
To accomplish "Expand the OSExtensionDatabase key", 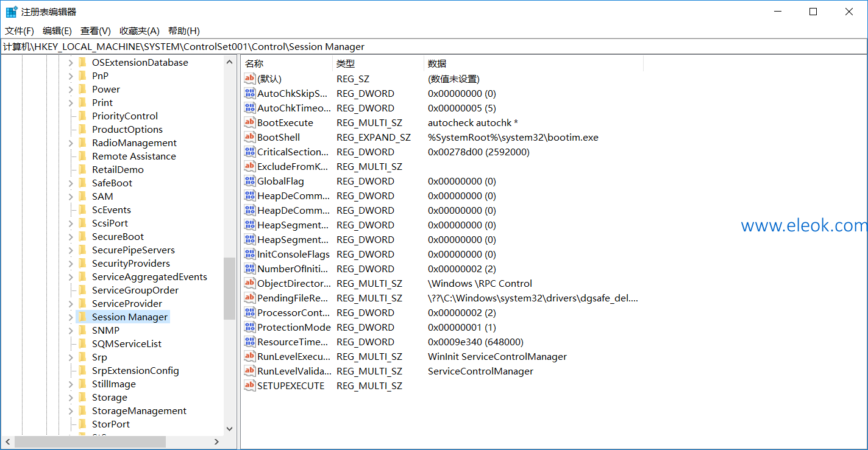I will 71,62.
